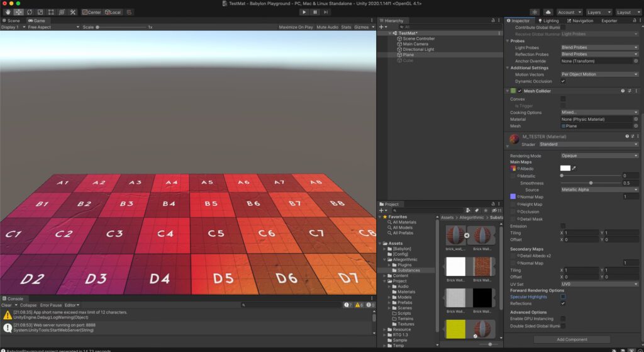Viewport: 644px width, 352px height.
Task: Click the white Albedo color swatch
Action: pos(565,169)
